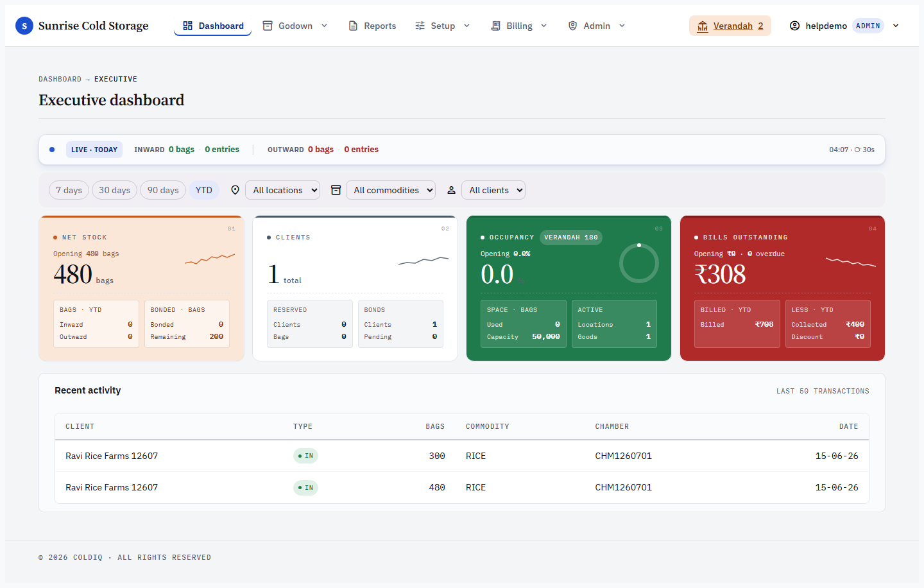Image resolution: width=924 pixels, height=588 pixels.
Task: Click the Billing receipt icon
Action: (x=495, y=26)
